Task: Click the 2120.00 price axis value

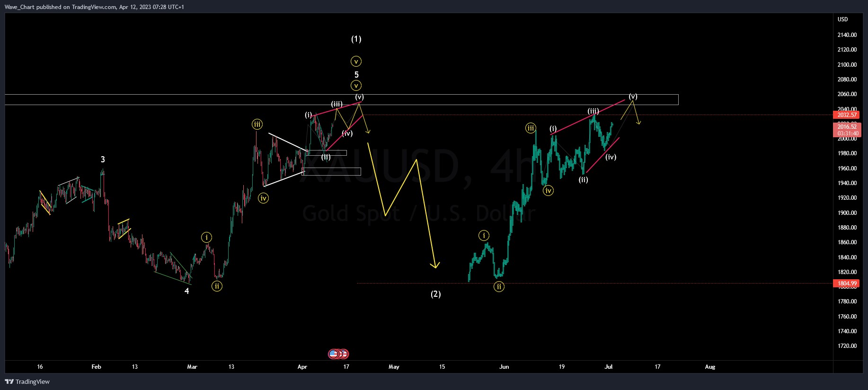Action: (x=847, y=50)
